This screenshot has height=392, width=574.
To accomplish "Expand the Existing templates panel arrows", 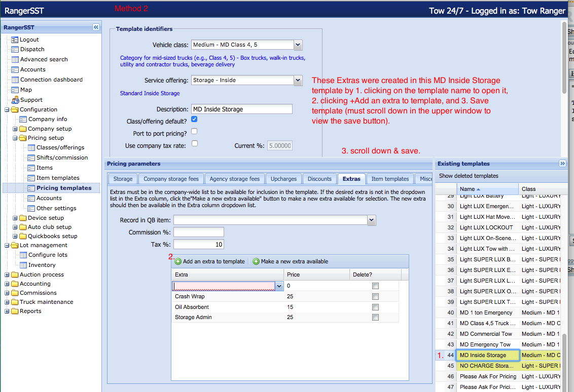I will 562,164.
